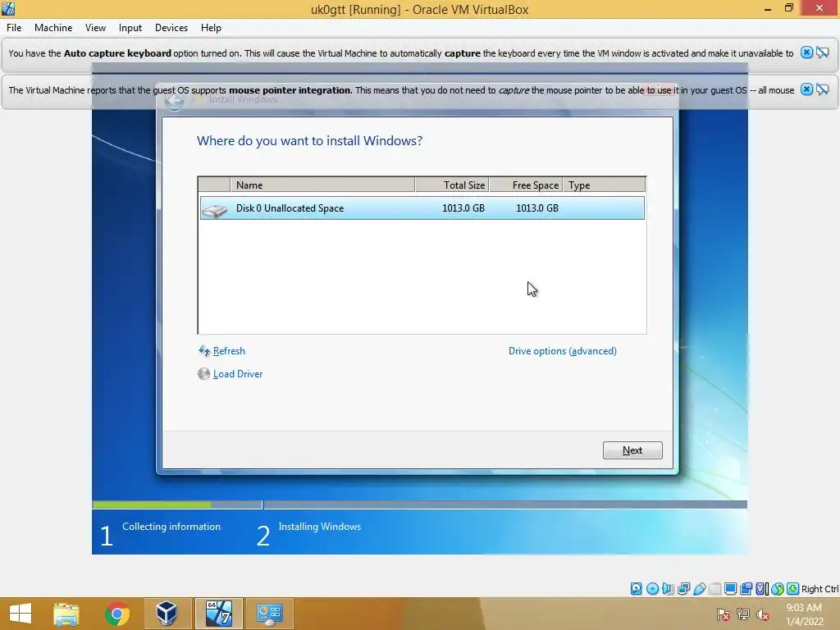Click the muted volume tray icon
The image size is (840, 630).
762,614
